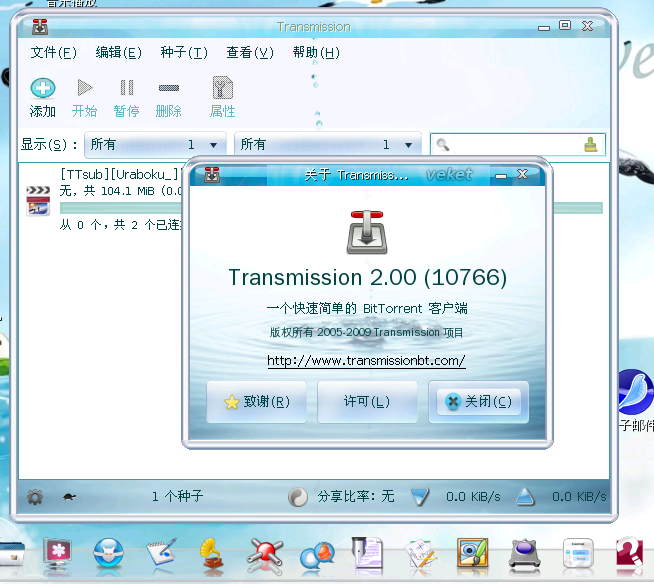Click the '从 0 个，共 2 个已连' peers status text
654x584 pixels.
[121, 225]
